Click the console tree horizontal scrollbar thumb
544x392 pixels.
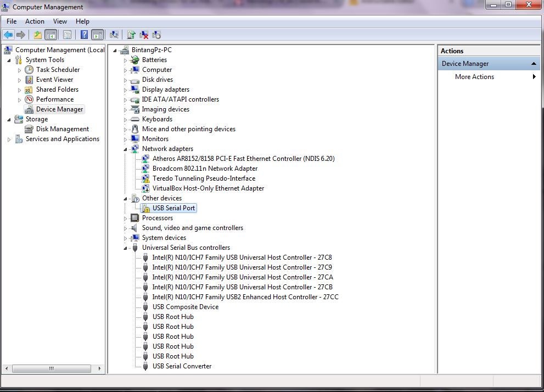pos(52,368)
